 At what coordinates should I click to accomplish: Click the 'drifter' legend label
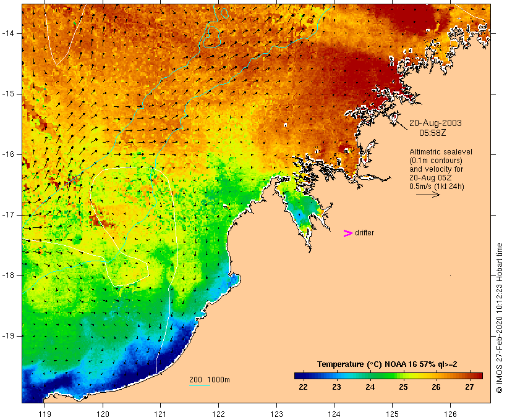(364, 233)
